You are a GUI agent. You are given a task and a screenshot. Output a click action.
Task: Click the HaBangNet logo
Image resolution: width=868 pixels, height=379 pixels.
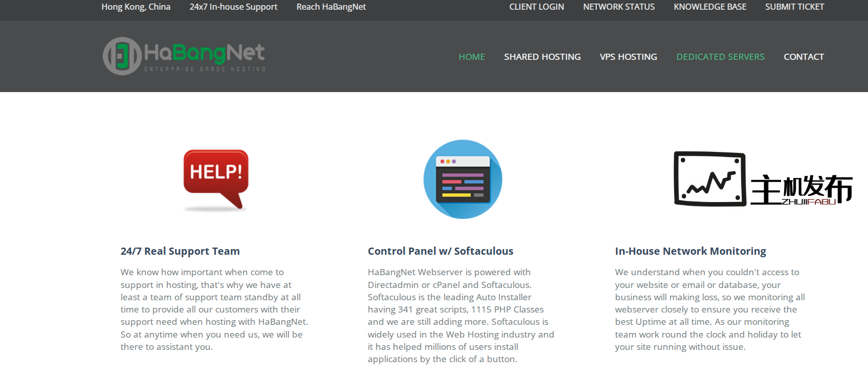[x=184, y=56]
